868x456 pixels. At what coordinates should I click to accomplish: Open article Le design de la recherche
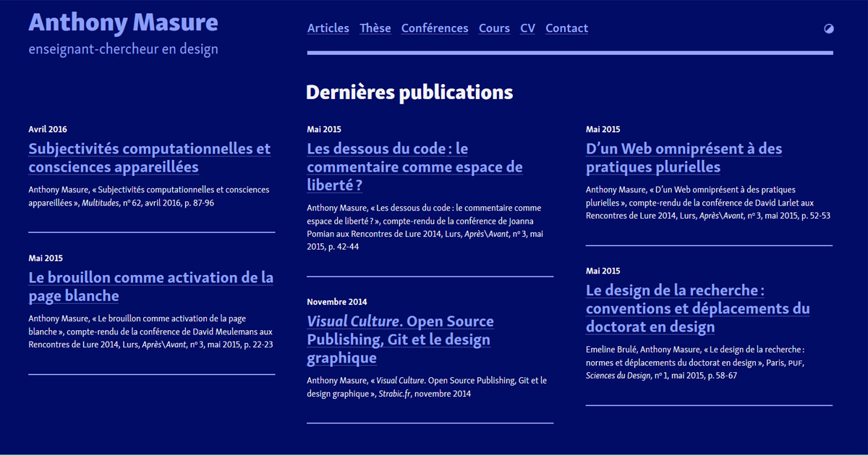click(697, 308)
